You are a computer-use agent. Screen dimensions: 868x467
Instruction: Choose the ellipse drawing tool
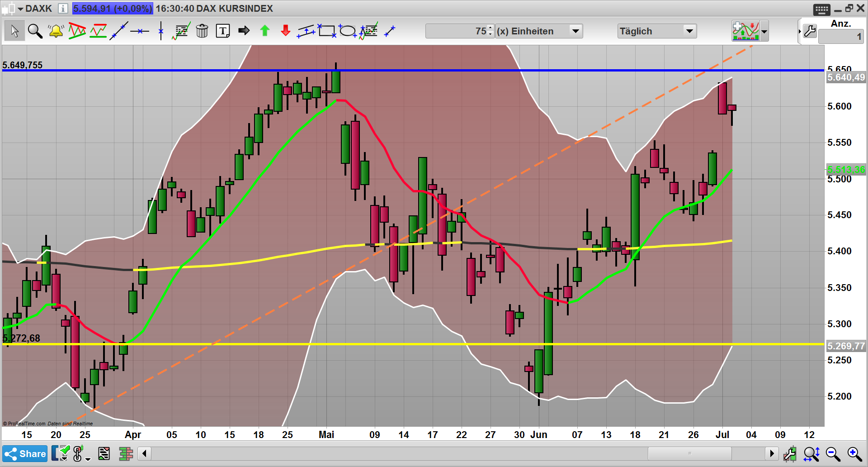[348, 31]
